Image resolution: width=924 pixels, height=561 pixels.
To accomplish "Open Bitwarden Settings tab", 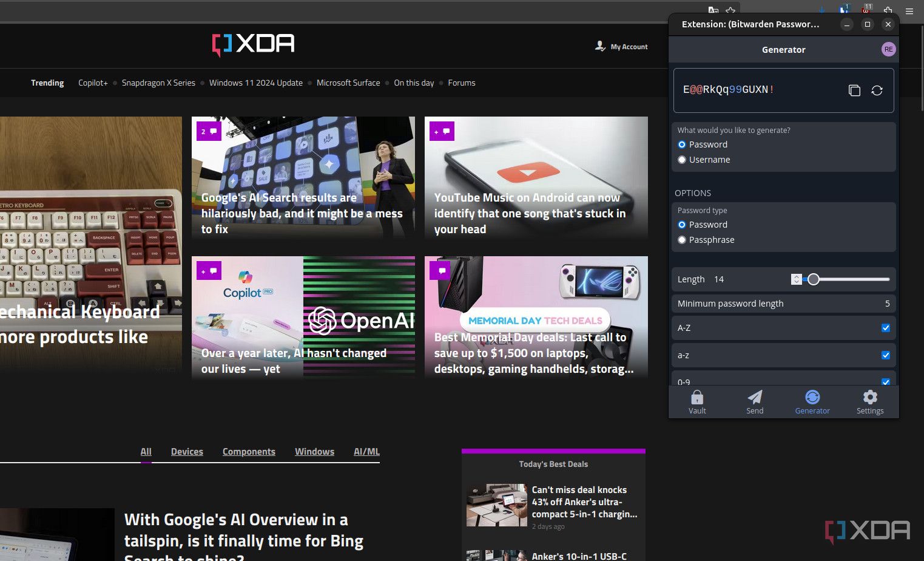I will (x=870, y=402).
